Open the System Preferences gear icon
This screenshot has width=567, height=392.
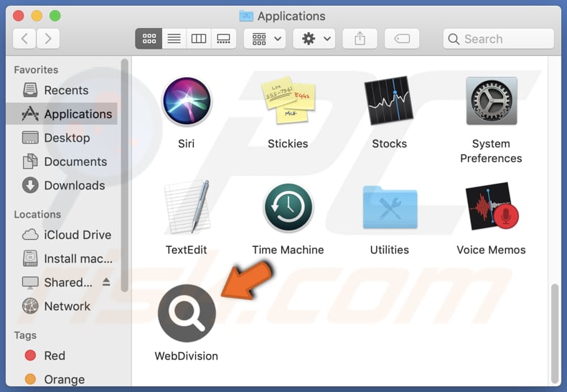click(x=492, y=101)
